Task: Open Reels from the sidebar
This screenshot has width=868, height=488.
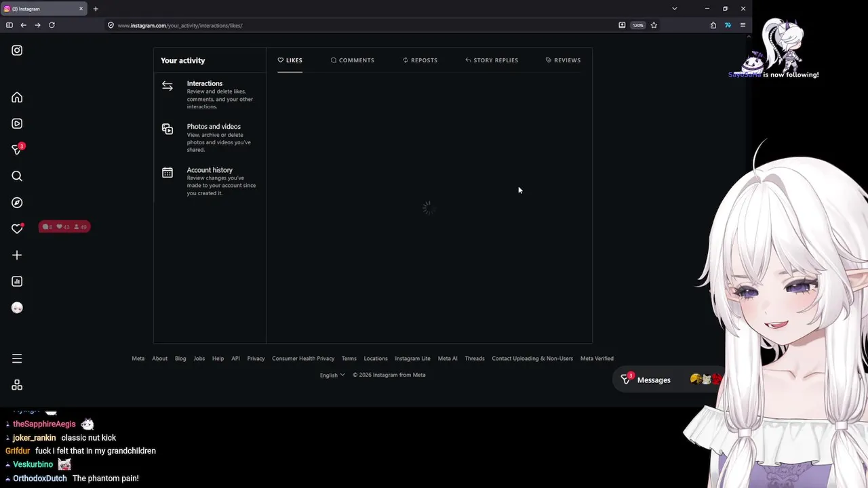Action: (17, 123)
